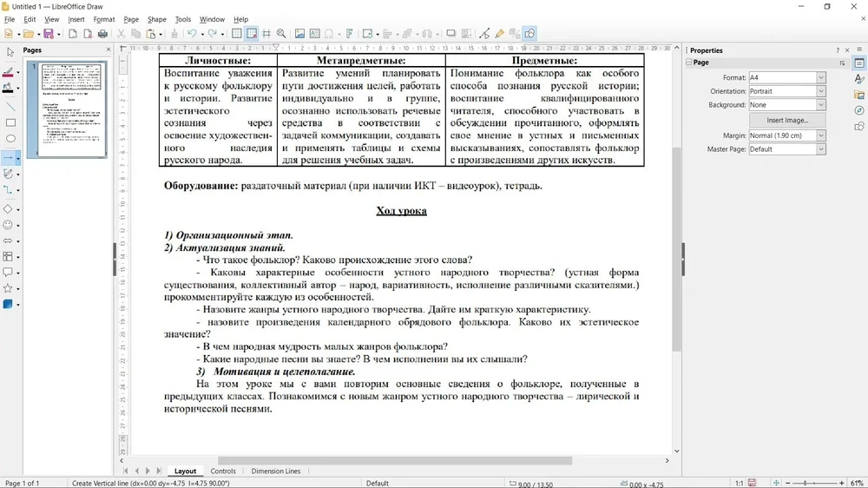Screen dimensions: 868x488
Task: Pick the Insert Line tool
Action: coord(10,107)
